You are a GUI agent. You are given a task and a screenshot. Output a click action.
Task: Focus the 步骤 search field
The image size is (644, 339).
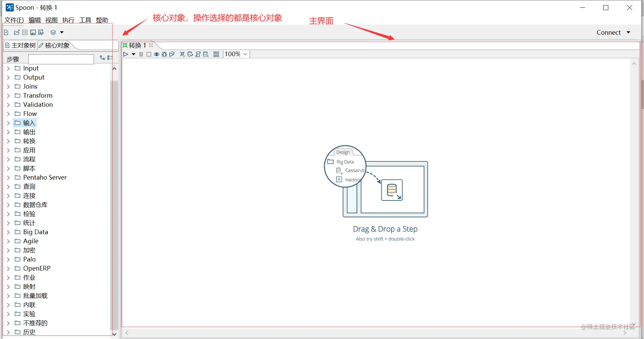(61, 59)
